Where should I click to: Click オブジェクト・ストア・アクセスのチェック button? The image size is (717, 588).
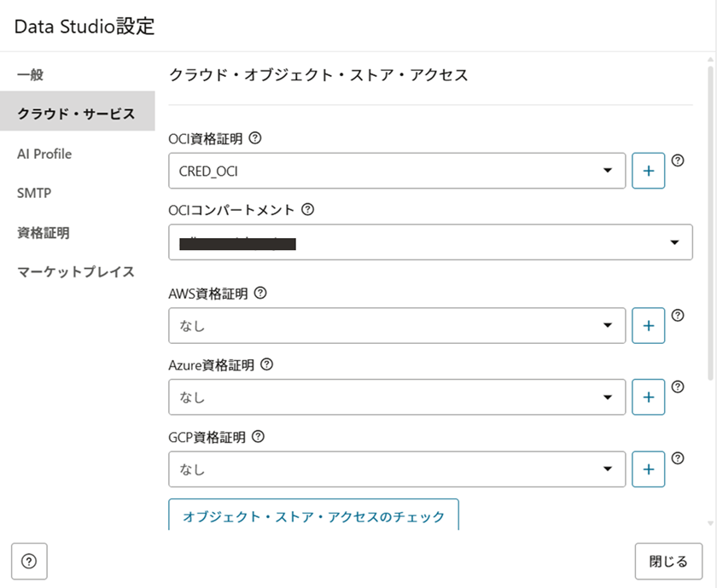point(313,515)
